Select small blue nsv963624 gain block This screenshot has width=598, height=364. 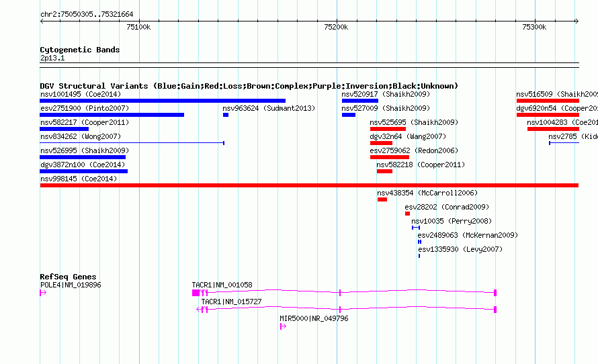[226, 115]
